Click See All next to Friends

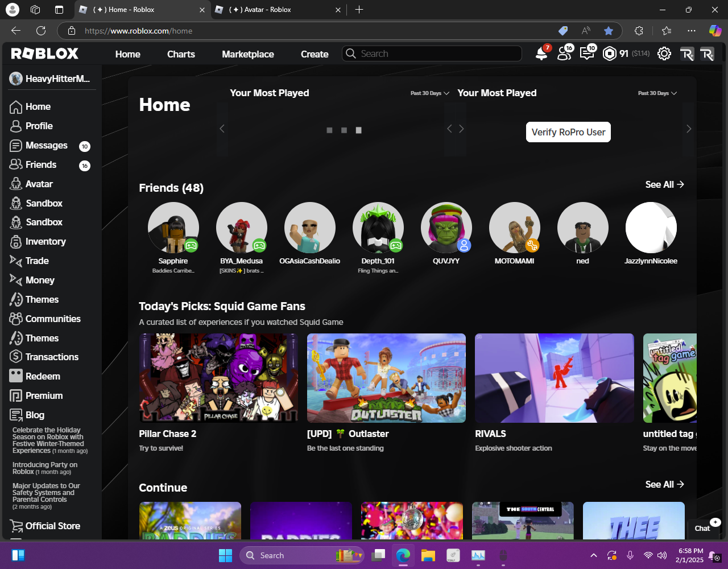[x=664, y=184]
